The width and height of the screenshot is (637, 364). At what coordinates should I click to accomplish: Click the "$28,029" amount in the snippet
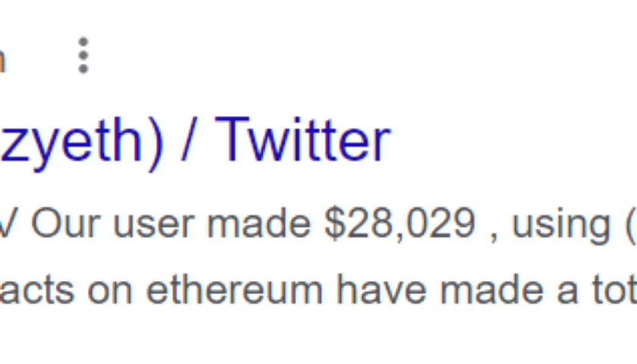pos(400,224)
